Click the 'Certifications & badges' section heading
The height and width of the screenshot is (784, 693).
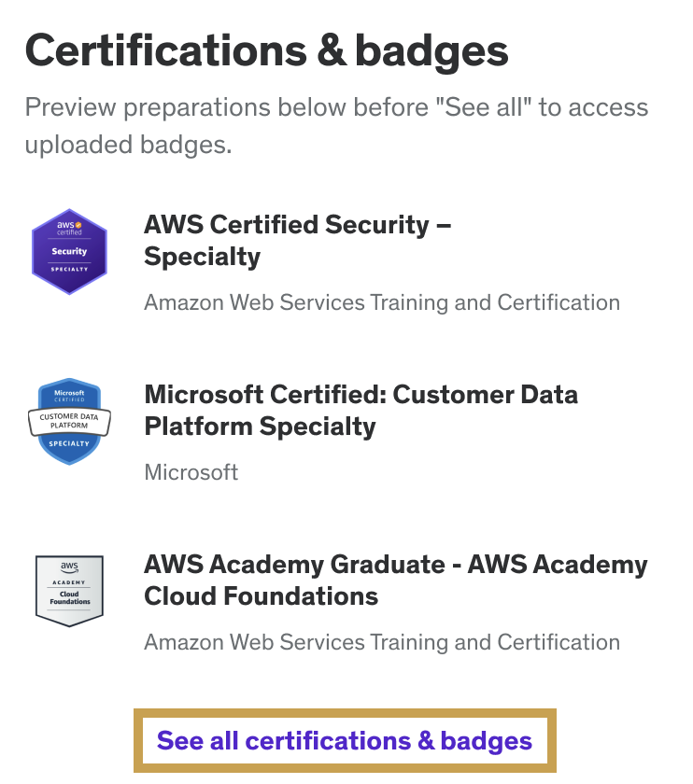point(268,51)
